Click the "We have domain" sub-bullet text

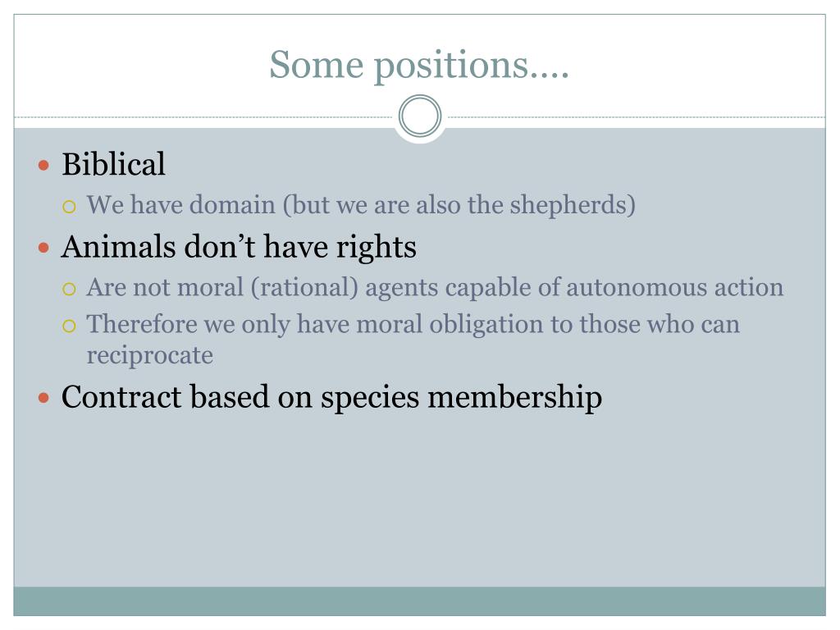[361, 205]
